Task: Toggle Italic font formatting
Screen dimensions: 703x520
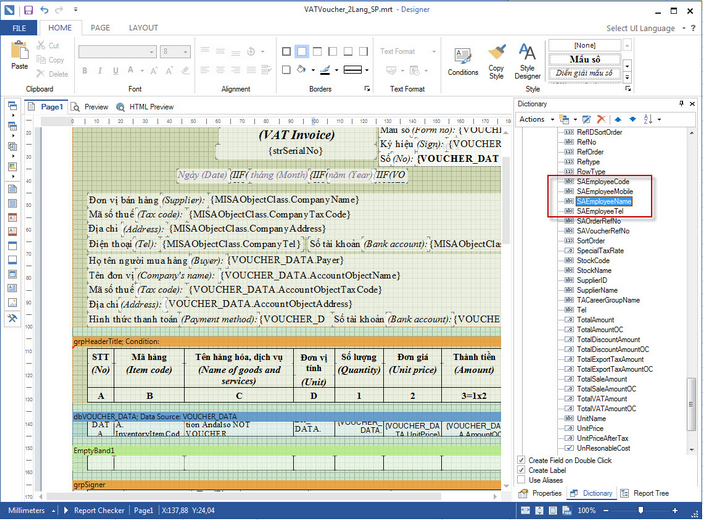Action: [100, 70]
